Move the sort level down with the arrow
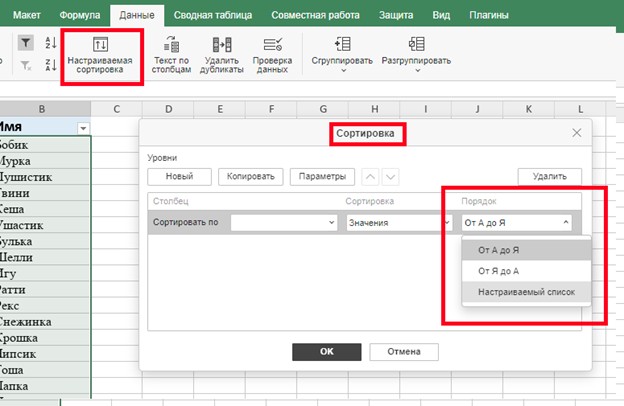The image size is (624, 406). tap(390, 177)
